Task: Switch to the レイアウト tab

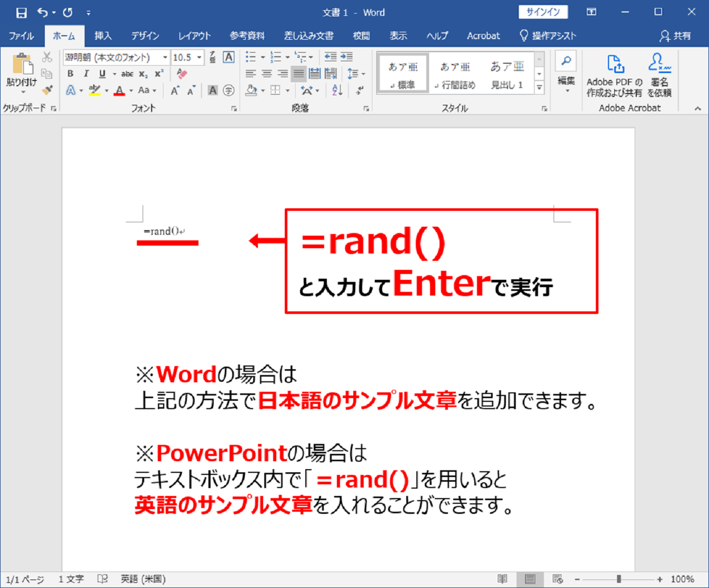Action: click(x=194, y=36)
